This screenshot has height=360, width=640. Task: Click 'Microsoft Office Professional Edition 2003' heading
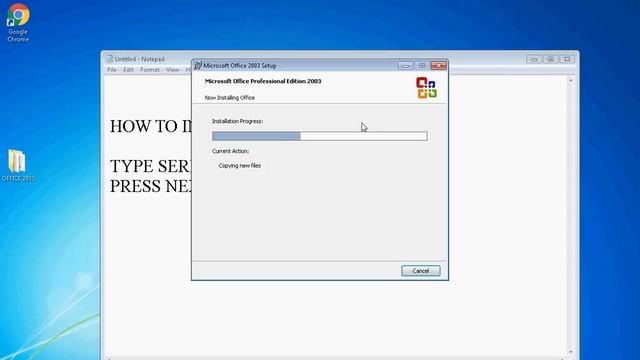coord(263,81)
